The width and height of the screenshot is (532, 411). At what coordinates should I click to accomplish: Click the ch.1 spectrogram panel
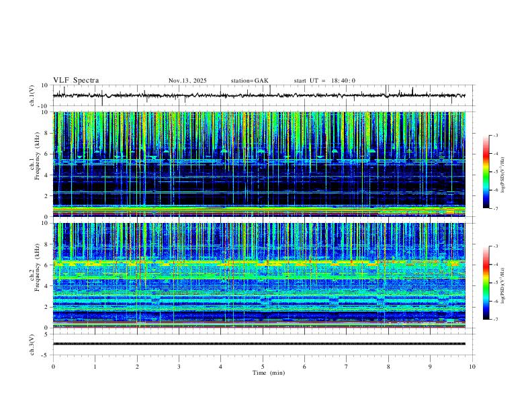(x=259, y=164)
